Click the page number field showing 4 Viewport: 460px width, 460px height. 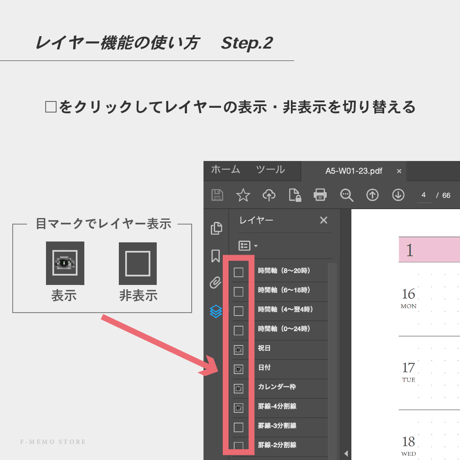pyautogui.click(x=423, y=195)
